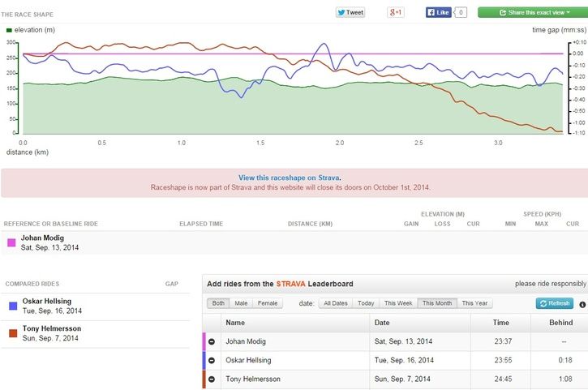Click the GAP column header

172,284
